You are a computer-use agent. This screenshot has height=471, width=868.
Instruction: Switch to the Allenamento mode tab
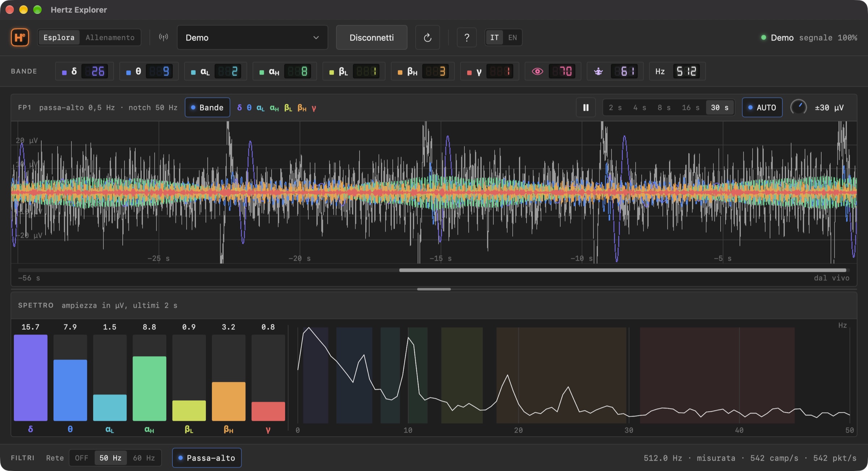point(110,37)
